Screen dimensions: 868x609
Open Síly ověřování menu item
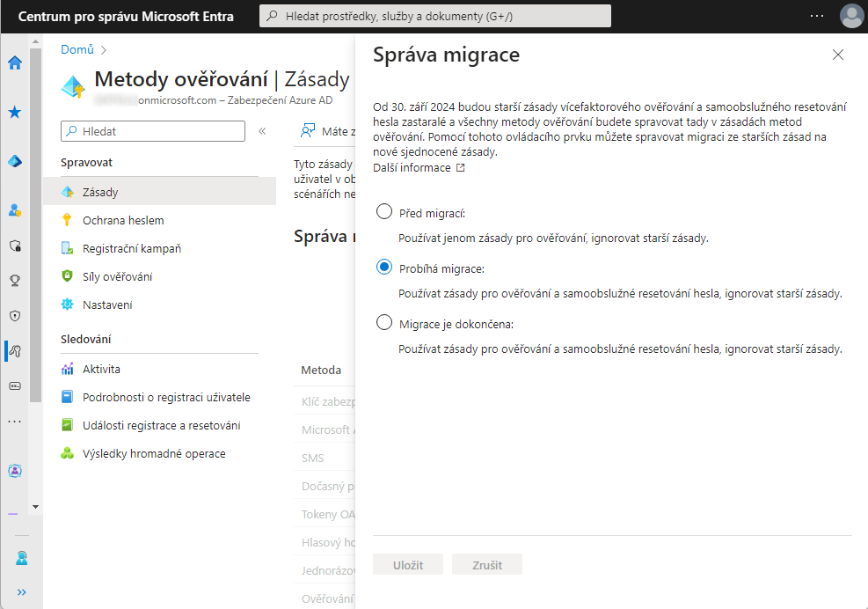click(159, 276)
